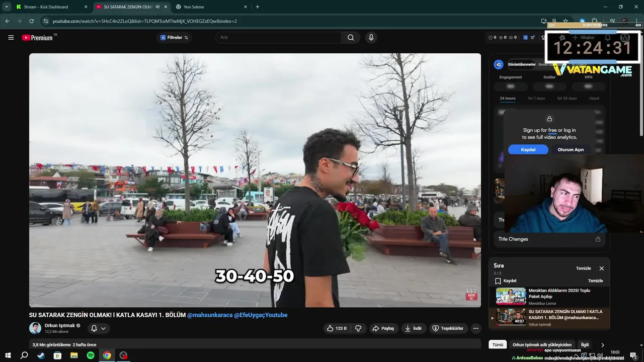Reload the page with refresh icon
The image size is (644, 362).
(x=31, y=21)
